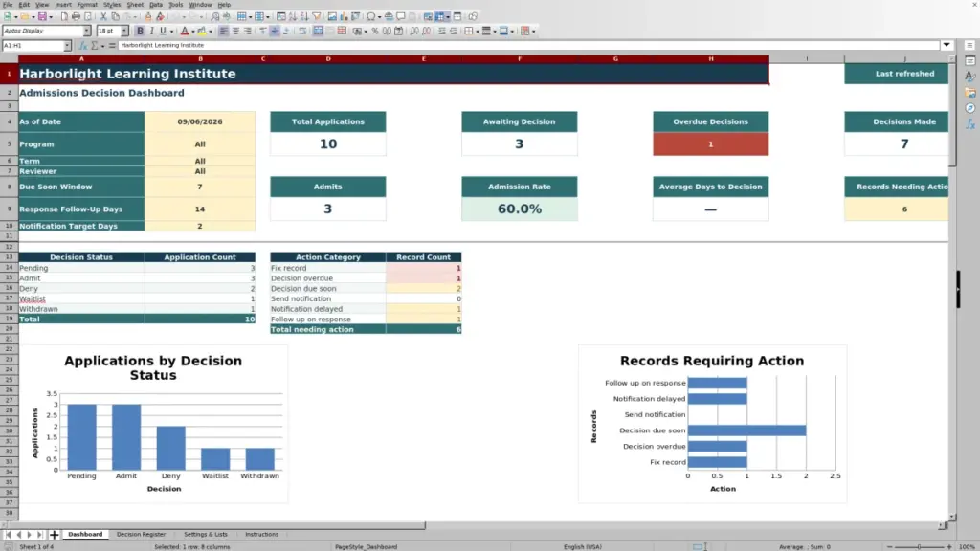Click the zoom slider in the status bar
980x551 pixels.
pyautogui.click(x=919, y=546)
